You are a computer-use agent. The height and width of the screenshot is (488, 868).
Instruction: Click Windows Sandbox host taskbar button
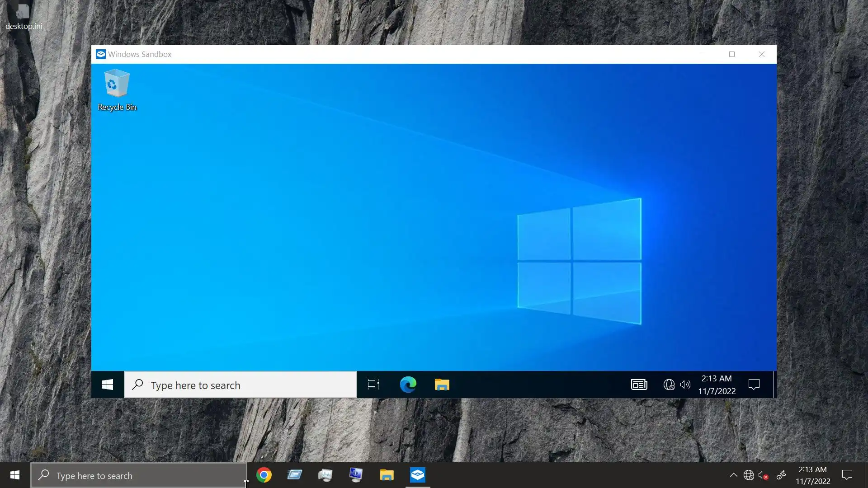418,475
